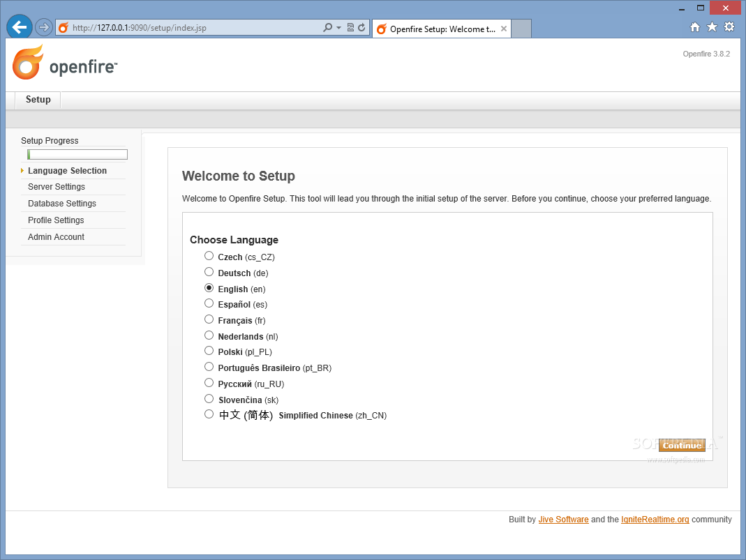Click the Setup Progress label

50,141
